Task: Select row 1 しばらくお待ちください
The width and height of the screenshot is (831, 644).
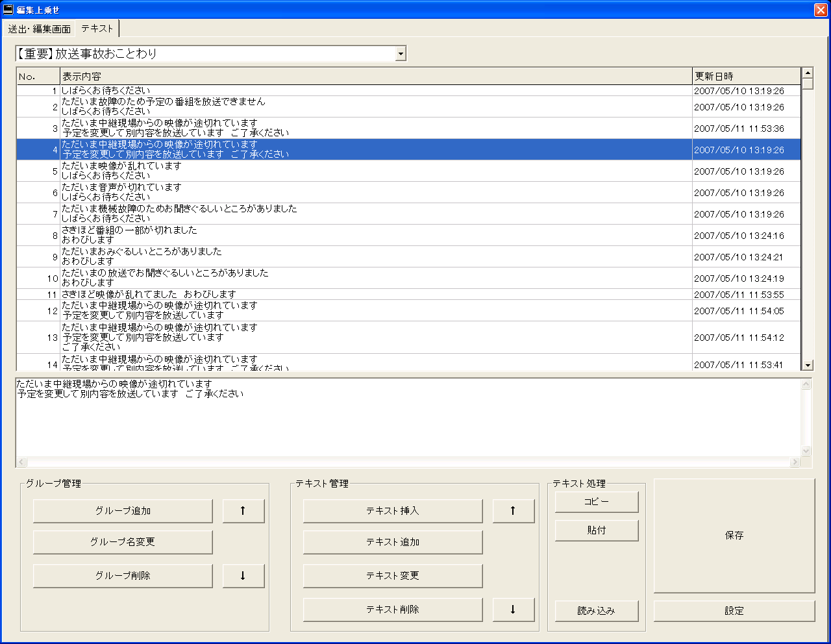Action: pos(408,91)
